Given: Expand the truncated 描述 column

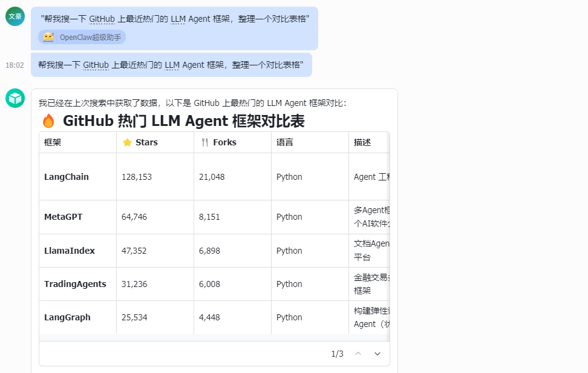Looking at the screenshot, I should click(x=369, y=142).
